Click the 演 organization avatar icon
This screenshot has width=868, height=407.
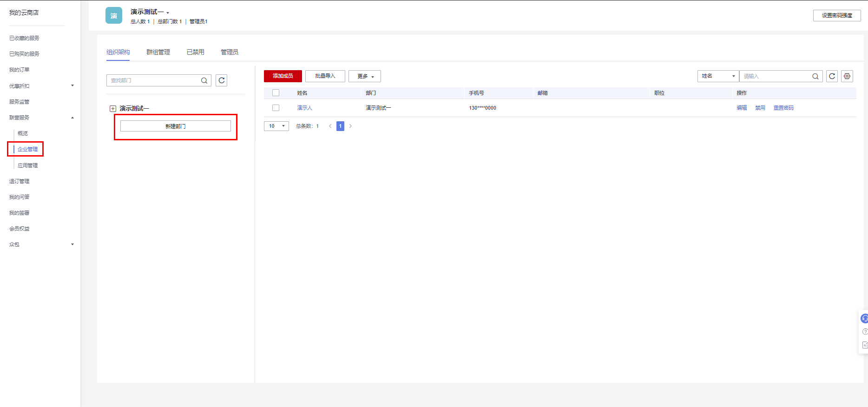114,16
